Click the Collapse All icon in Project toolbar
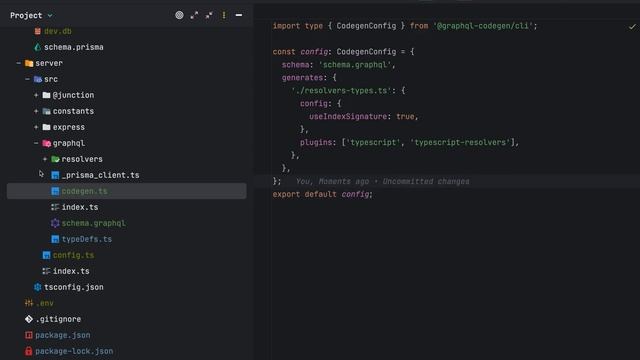The width and height of the screenshot is (640, 360). click(x=209, y=15)
